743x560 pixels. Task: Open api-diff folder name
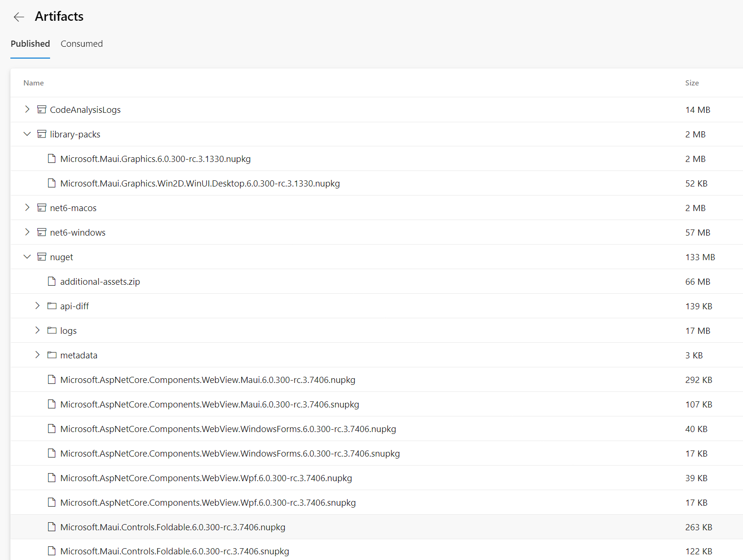point(75,306)
